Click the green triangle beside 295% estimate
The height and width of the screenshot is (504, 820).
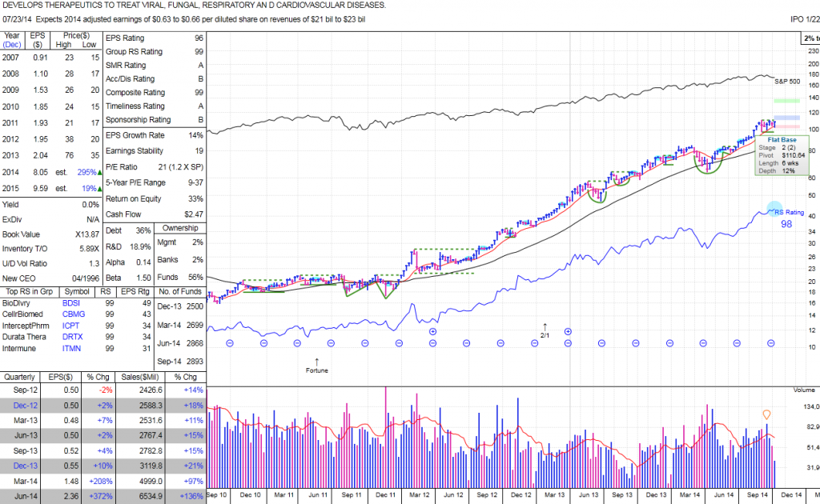pyautogui.click(x=98, y=171)
